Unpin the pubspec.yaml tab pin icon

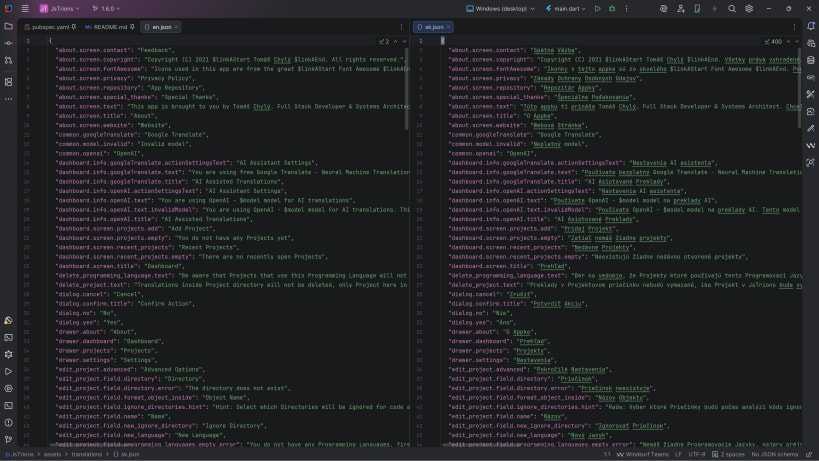point(74,27)
